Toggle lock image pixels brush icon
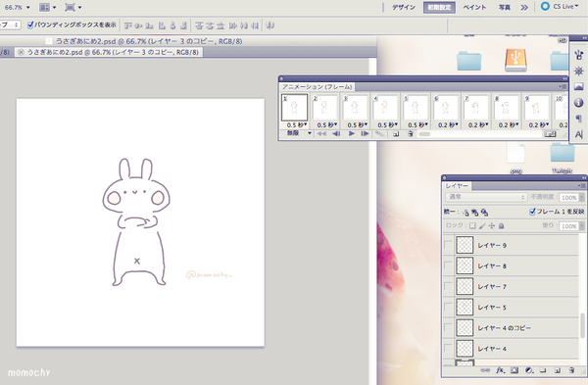The width and height of the screenshot is (588, 385). pos(482,225)
